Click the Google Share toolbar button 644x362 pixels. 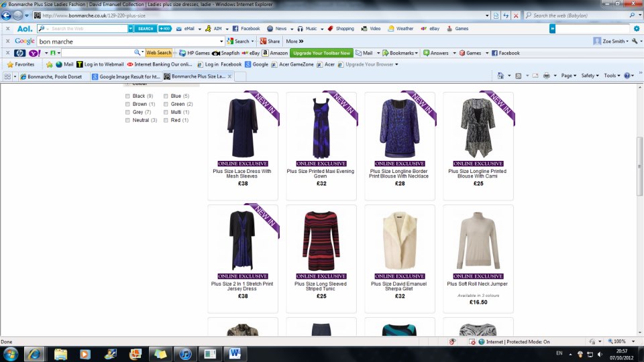pos(270,41)
